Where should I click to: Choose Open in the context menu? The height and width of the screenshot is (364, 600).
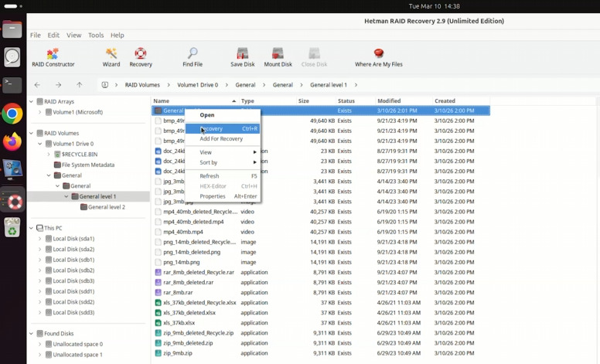tap(223, 114)
